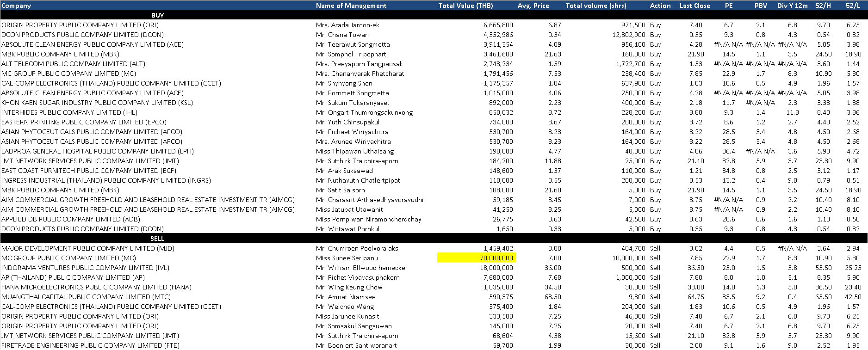
Task: Select Mr. Pornmett Songmetta name cell
Action: (x=353, y=93)
